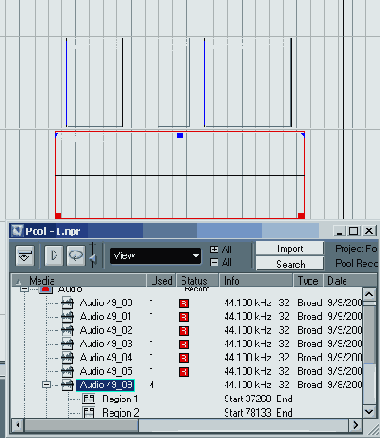380x438 pixels.
Task: Click the blue handle on the selected audio event
Action: (180, 135)
